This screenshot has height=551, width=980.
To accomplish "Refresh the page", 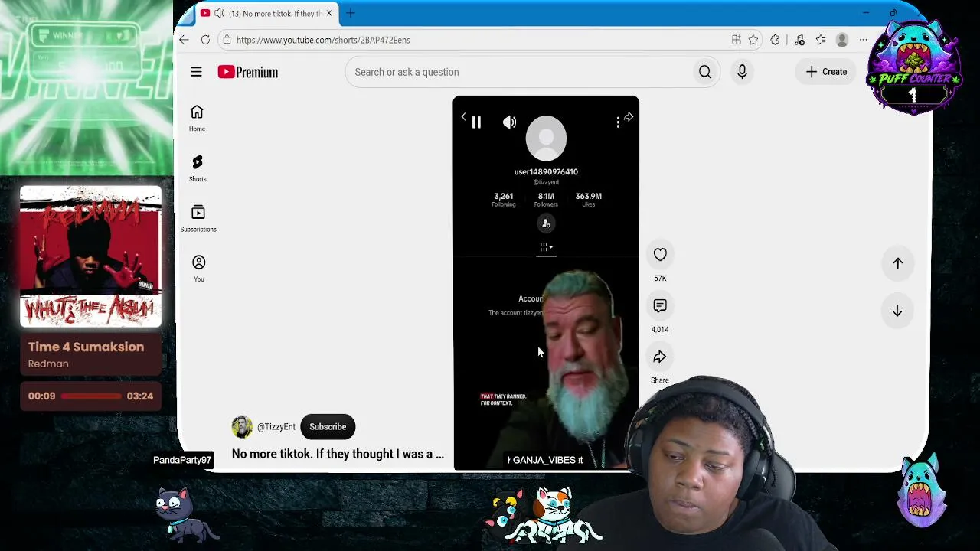I will (205, 40).
